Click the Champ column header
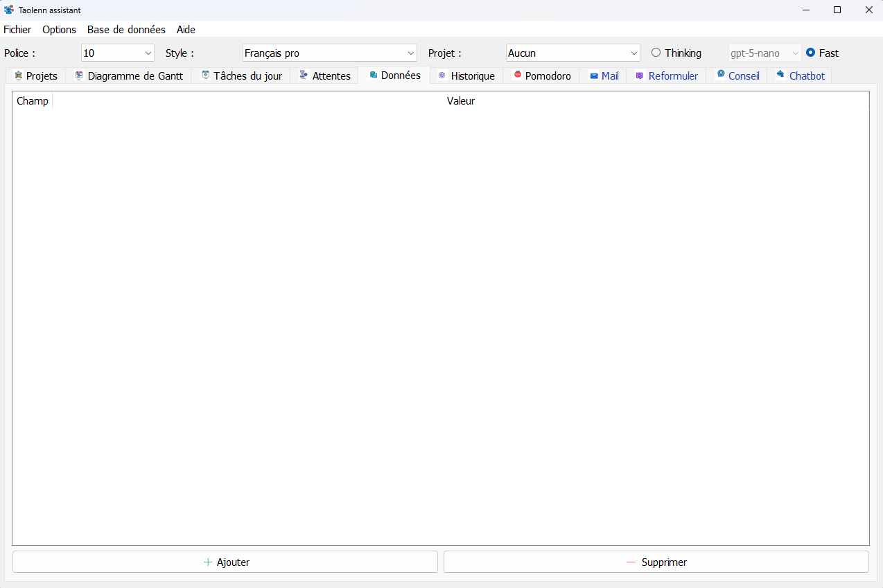This screenshot has height=588, width=883. (33, 101)
